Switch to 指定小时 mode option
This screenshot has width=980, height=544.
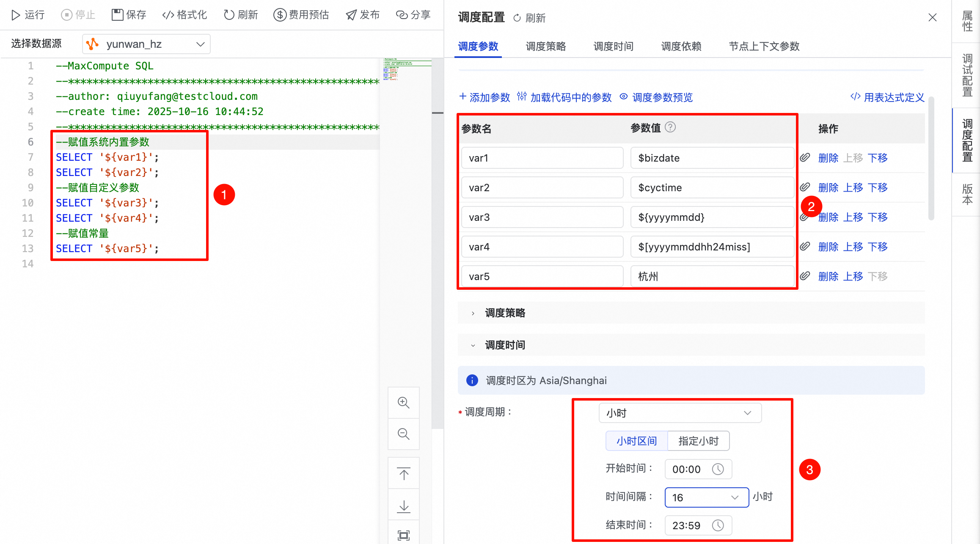698,441
